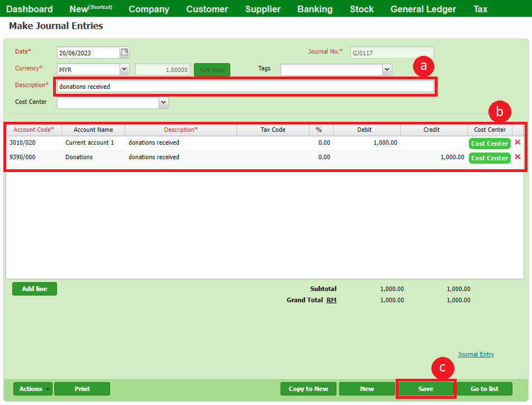Delete the Current account 1 journal line
The image size is (532, 405).
517,142
